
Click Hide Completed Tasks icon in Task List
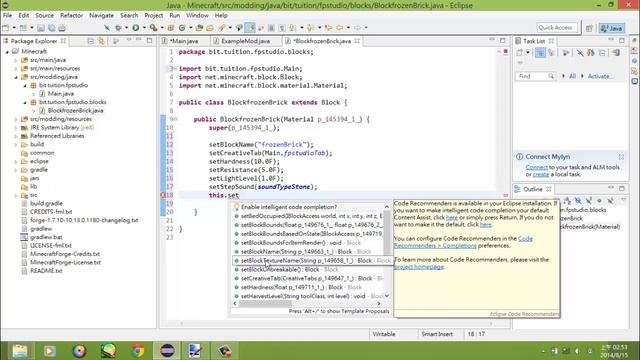[x=580, y=53]
